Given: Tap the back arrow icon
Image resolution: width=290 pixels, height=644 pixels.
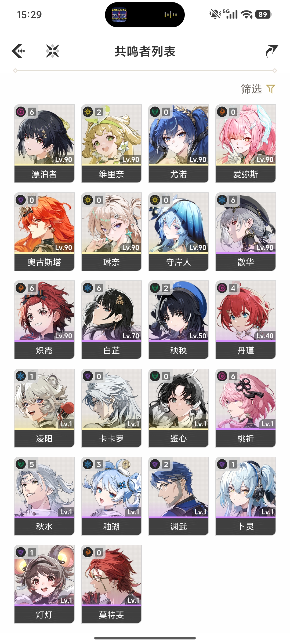Looking at the screenshot, I should [19, 51].
